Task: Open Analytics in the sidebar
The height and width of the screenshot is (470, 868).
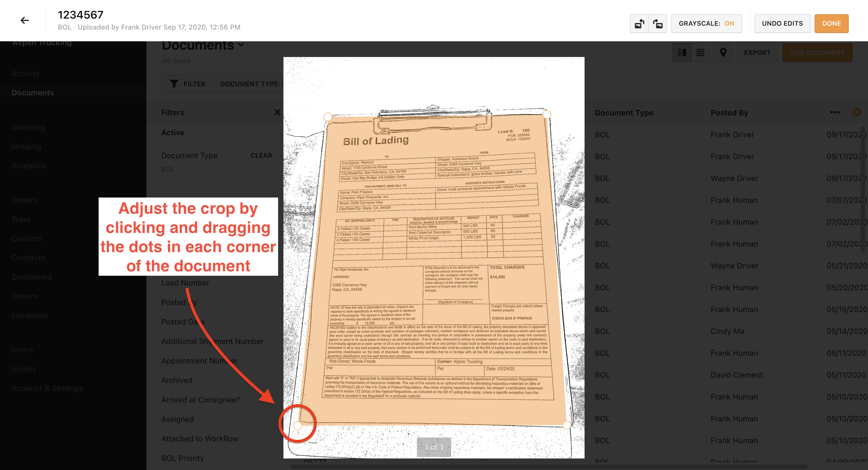Action: tap(29, 166)
